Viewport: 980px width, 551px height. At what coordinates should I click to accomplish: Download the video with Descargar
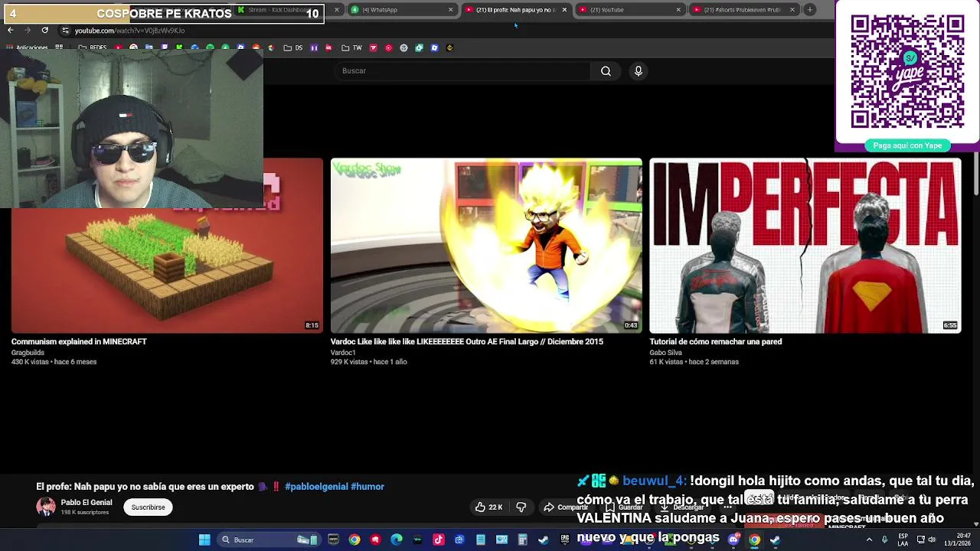point(681,507)
